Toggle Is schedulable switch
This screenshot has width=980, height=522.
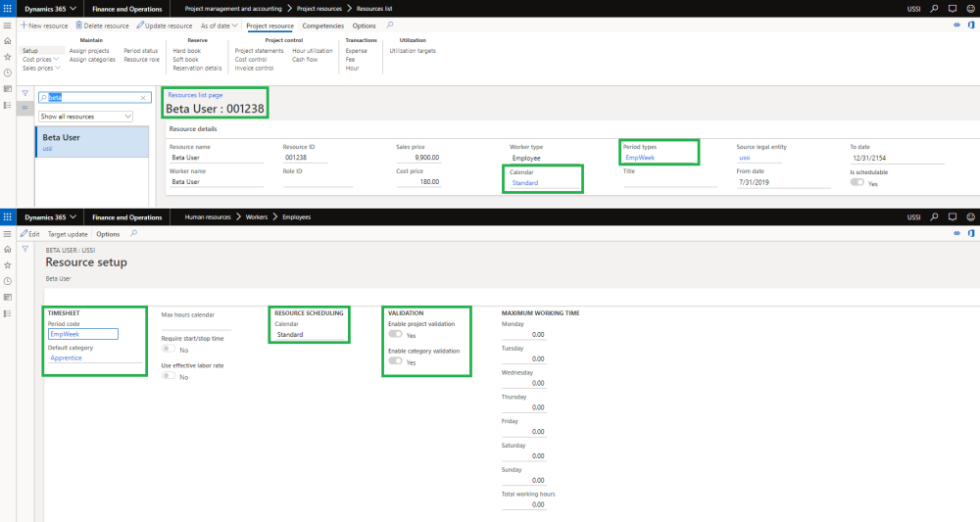tap(857, 182)
